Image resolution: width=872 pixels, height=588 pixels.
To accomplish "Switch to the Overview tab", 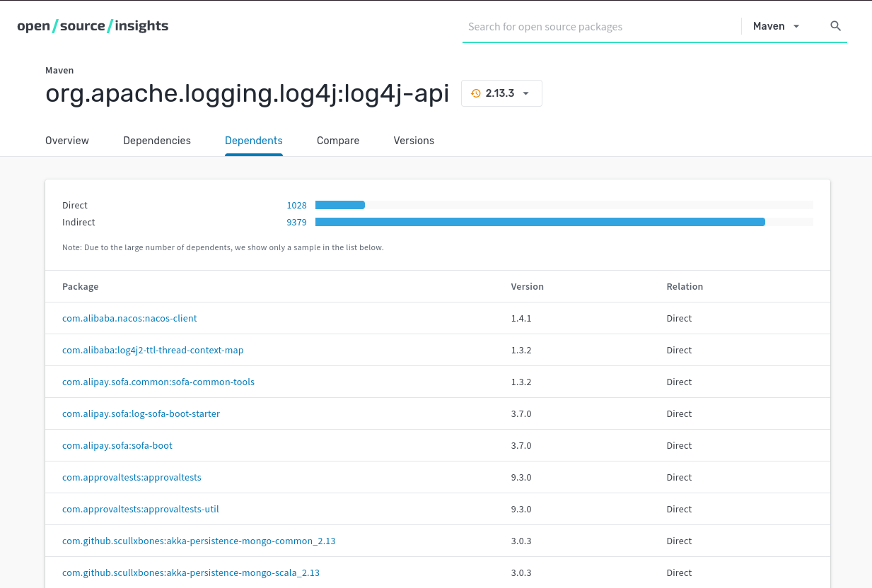I will click(x=67, y=141).
